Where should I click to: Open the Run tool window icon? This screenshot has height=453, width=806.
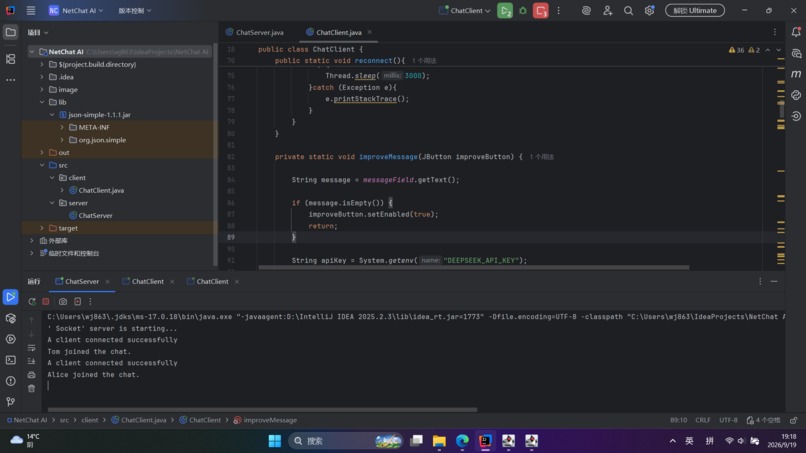tap(10, 297)
